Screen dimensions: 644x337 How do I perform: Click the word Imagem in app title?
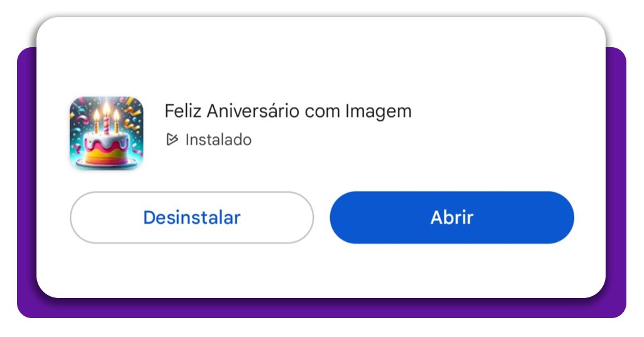[x=378, y=112]
